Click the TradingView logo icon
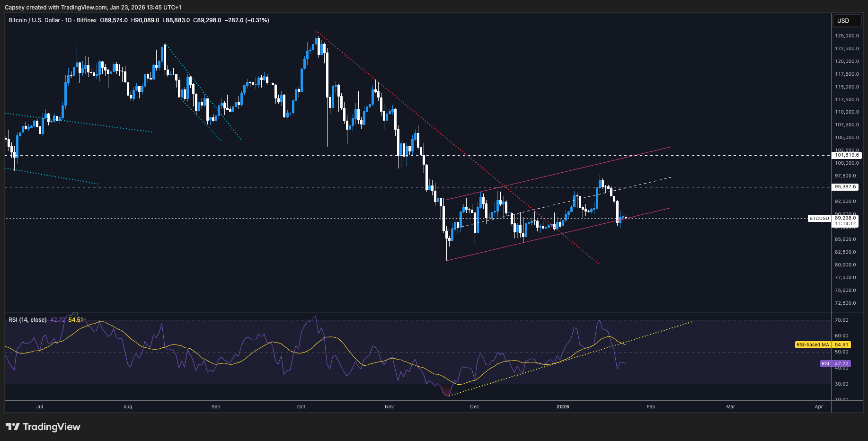The height and width of the screenshot is (441, 868). [13, 427]
